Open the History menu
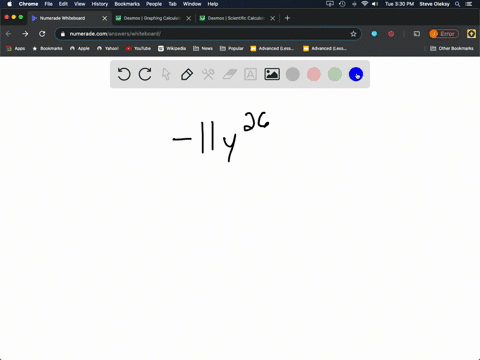Screen dimensions: 480x360 (x=100, y=4)
